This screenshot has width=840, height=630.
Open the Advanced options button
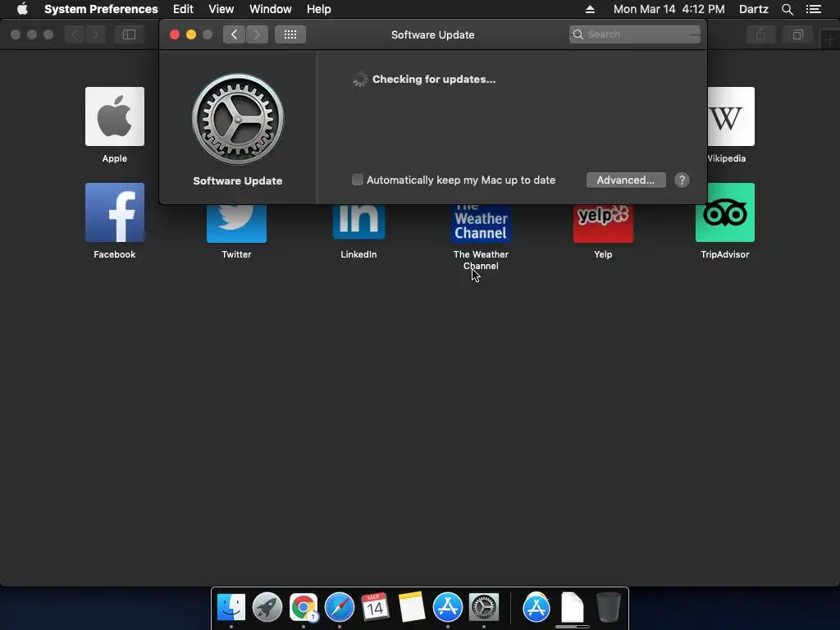coord(626,180)
